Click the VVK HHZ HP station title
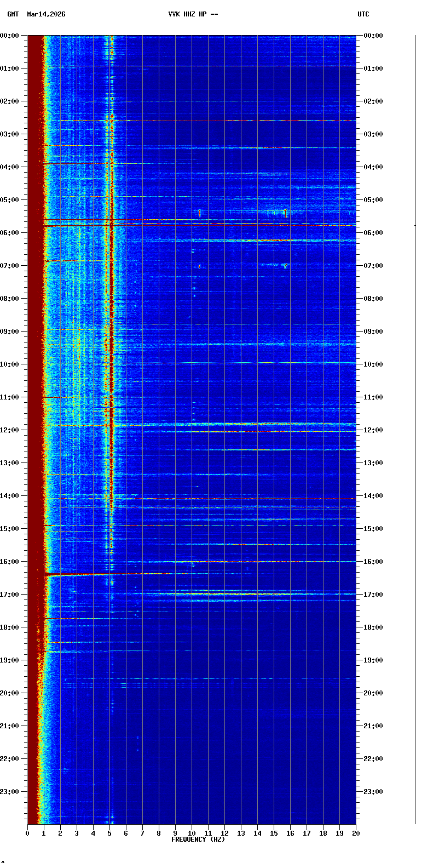The image size is (439, 868). (187, 14)
